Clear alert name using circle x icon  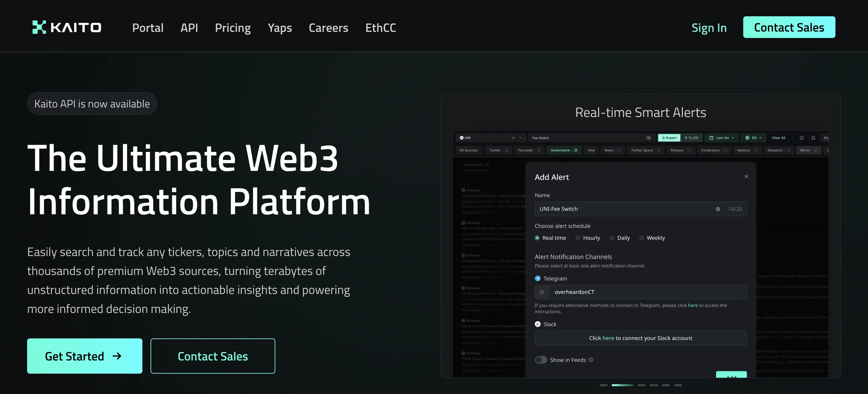pos(718,209)
